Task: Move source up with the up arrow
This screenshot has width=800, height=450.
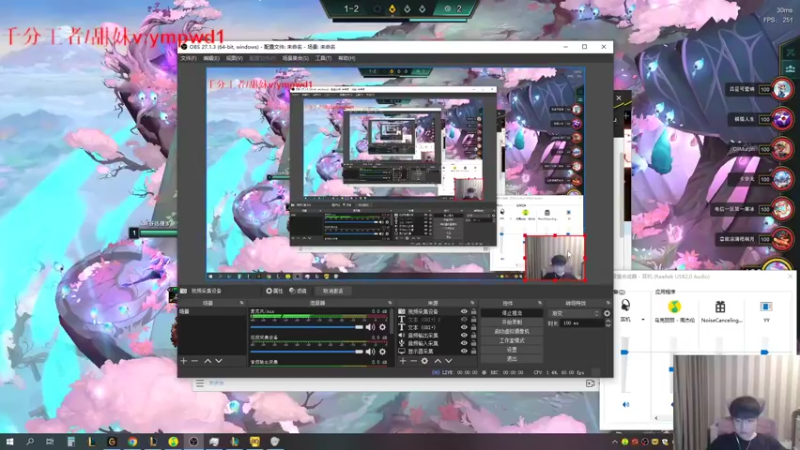Action: [x=438, y=361]
